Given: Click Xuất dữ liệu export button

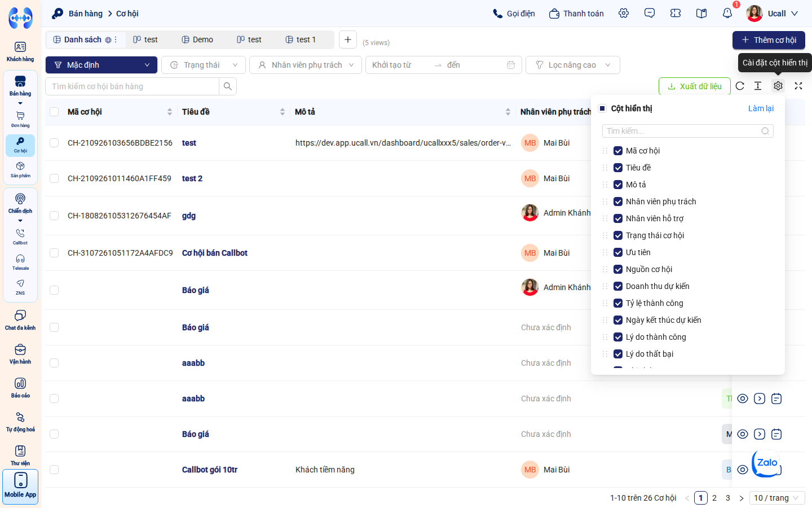Looking at the screenshot, I should pyautogui.click(x=695, y=86).
